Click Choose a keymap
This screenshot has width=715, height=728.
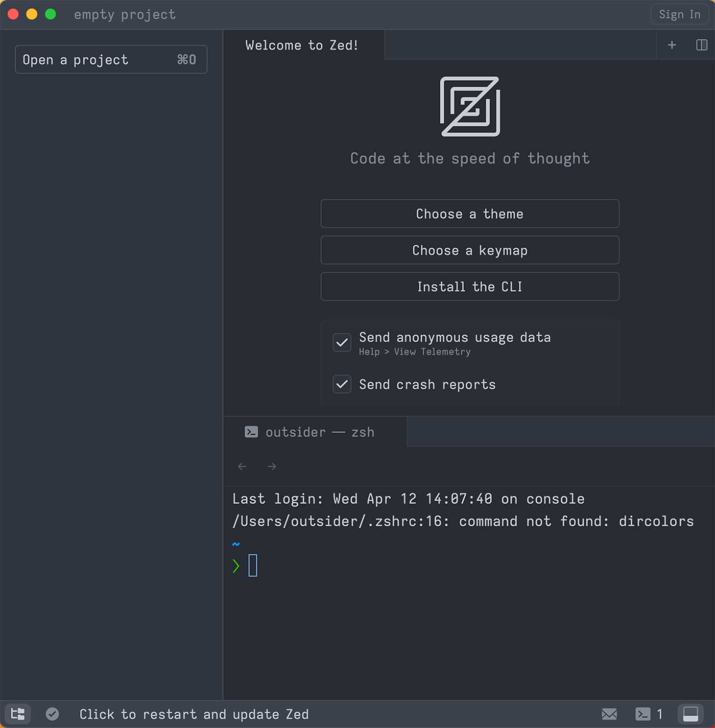point(470,250)
